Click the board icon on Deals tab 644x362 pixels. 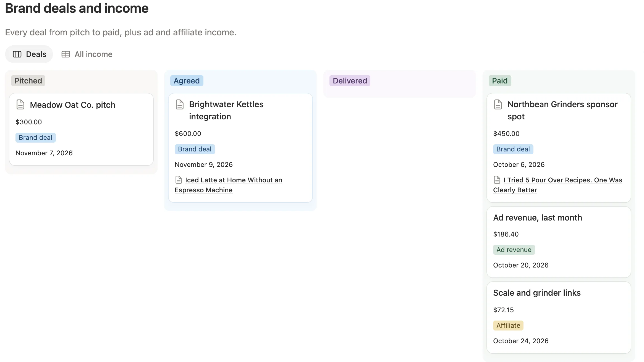pos(17,54)
